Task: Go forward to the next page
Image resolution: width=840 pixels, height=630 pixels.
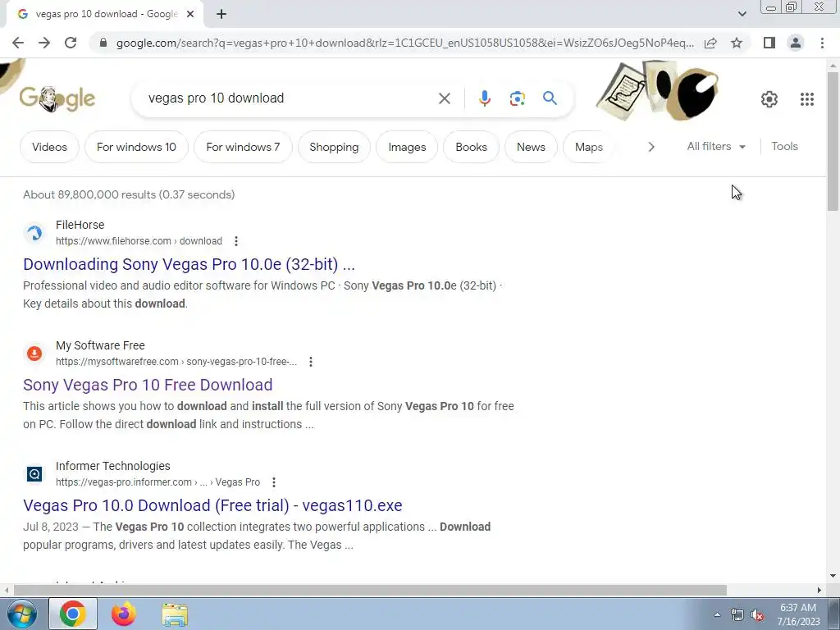Action: 44,43
